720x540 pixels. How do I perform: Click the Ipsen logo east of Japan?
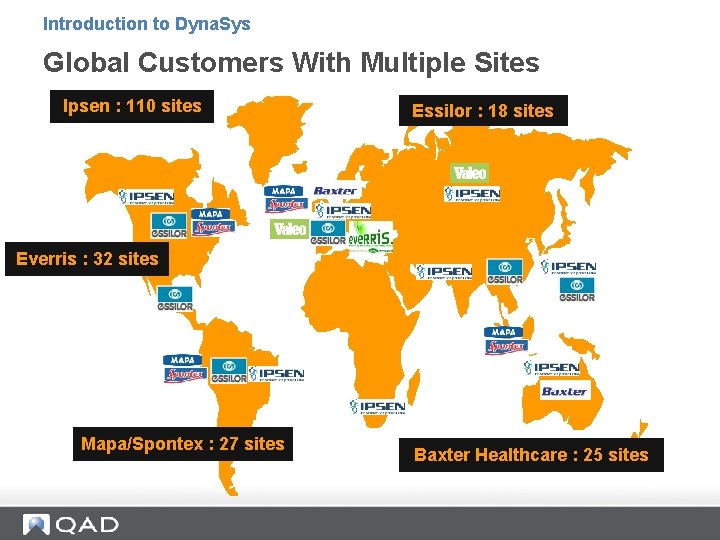568,267
